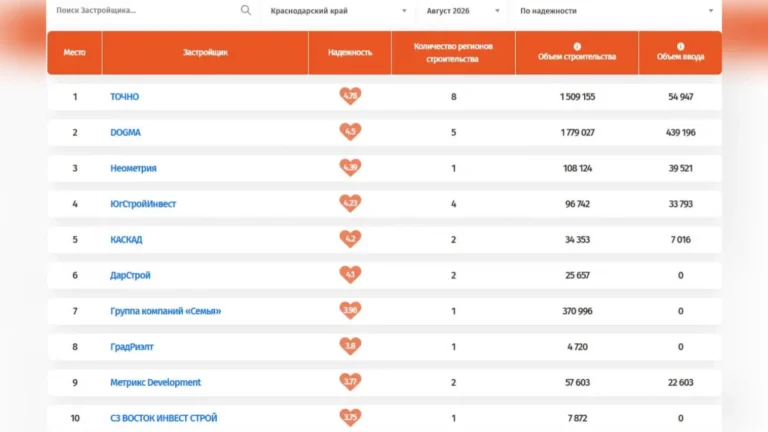The width and height of the screenshot is (768, 432).
Task: Click the Объем строительства header label
Action: pyautogui.click(x=577, y=57)
